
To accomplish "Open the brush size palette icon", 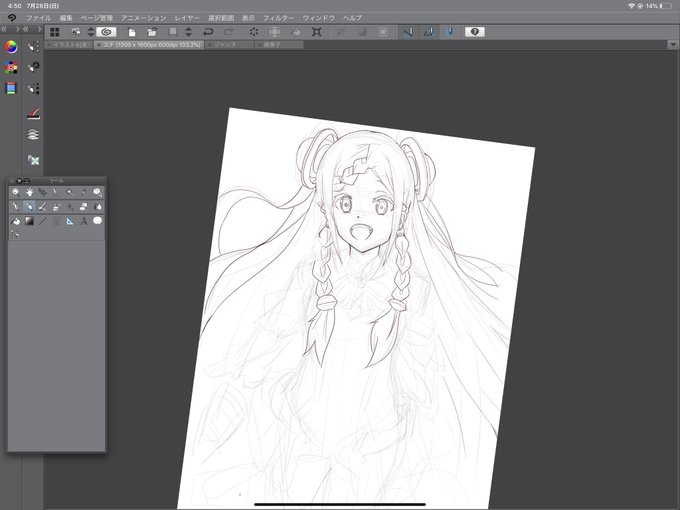I will [33, 88].
